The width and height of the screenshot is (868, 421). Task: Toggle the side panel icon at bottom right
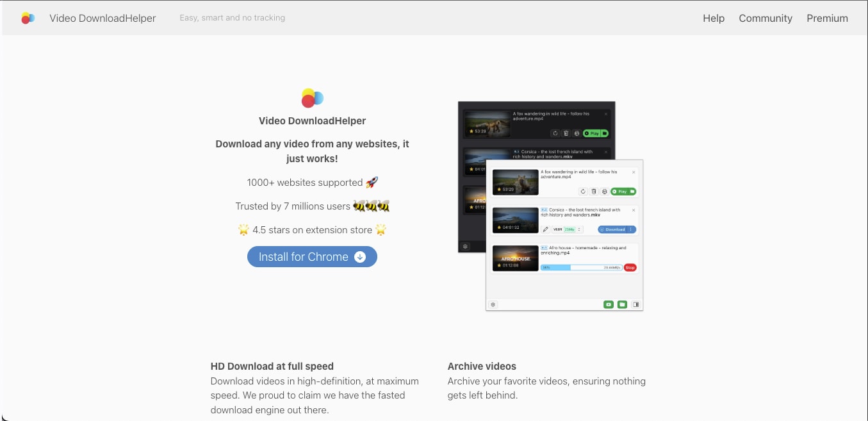click(x=635, y=304)
